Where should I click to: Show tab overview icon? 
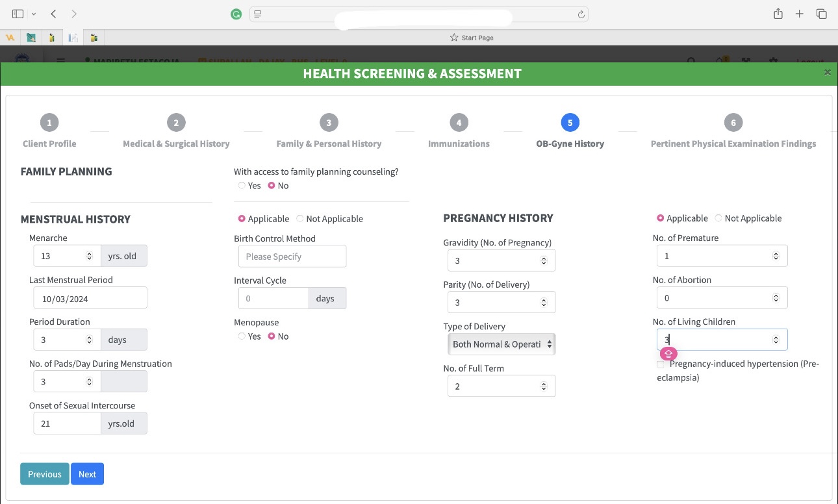click(x=822, y=14)
